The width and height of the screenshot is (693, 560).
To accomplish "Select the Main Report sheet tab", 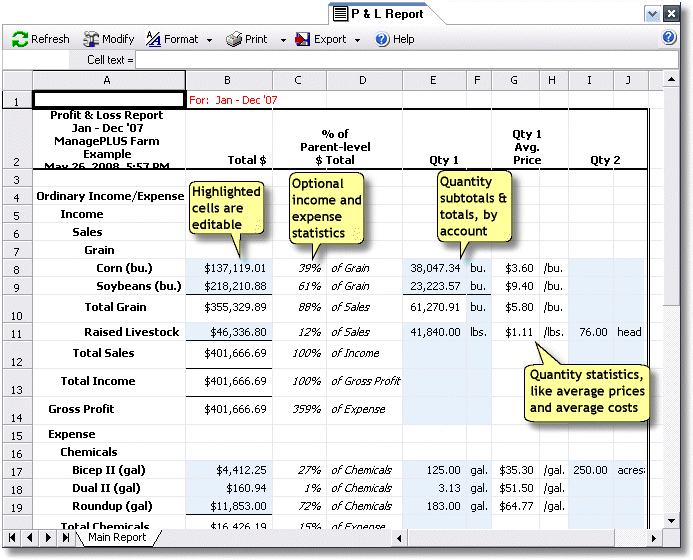I will click(117, 538).
